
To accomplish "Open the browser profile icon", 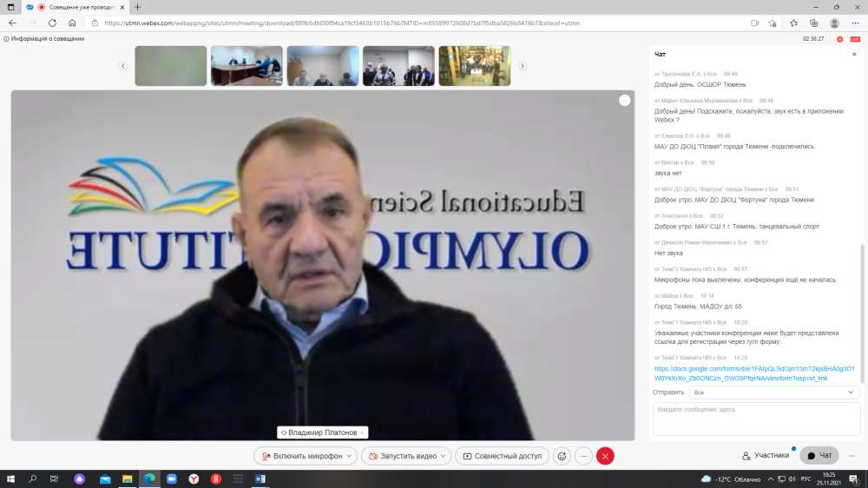I will [834, 23].
